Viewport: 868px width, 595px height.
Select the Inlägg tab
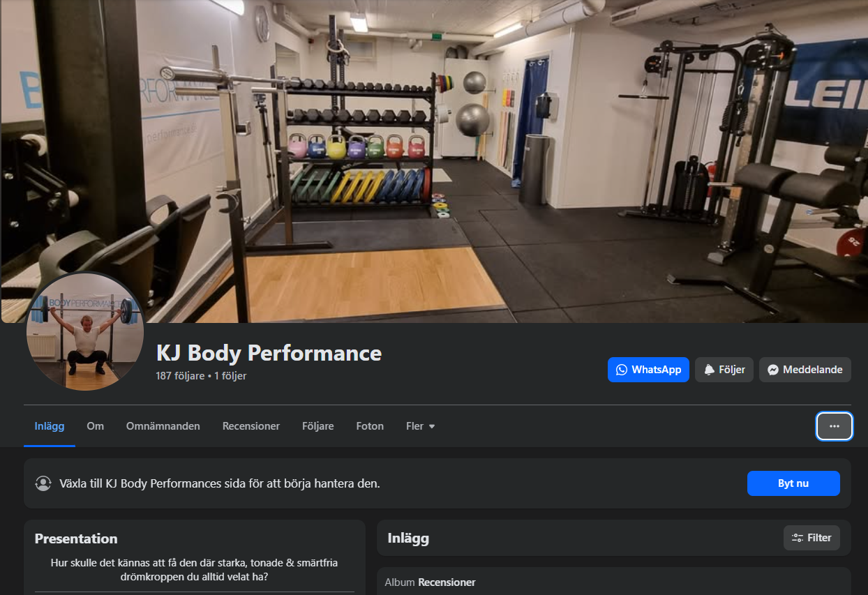click(x=50, y=426)
